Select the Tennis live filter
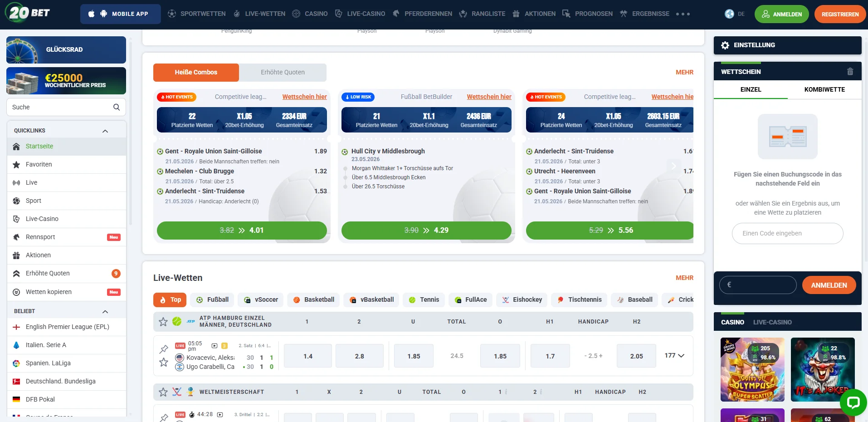868x422 pixels. tap(424, 299)
